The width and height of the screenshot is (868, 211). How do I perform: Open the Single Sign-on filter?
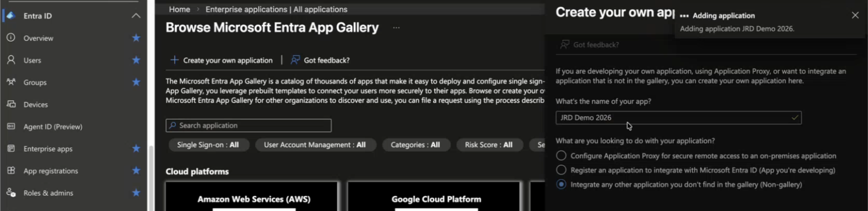(209, 145)
